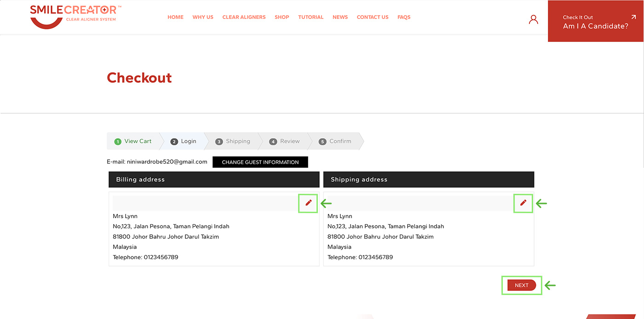Return to View Cart step
This screenshot has height=319, width=644.
point(133,141)
